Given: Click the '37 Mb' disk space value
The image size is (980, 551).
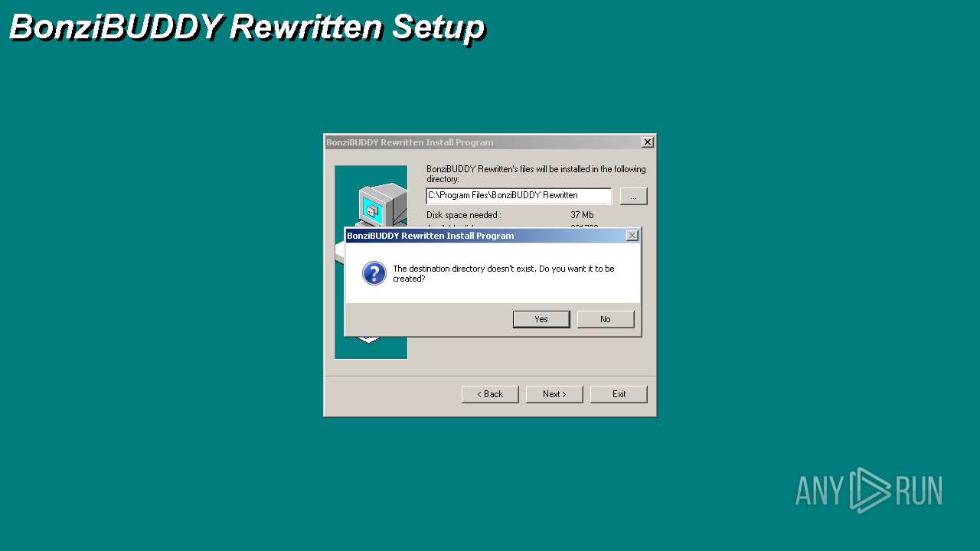Looking at the screenshot, I should pos(582,215).
